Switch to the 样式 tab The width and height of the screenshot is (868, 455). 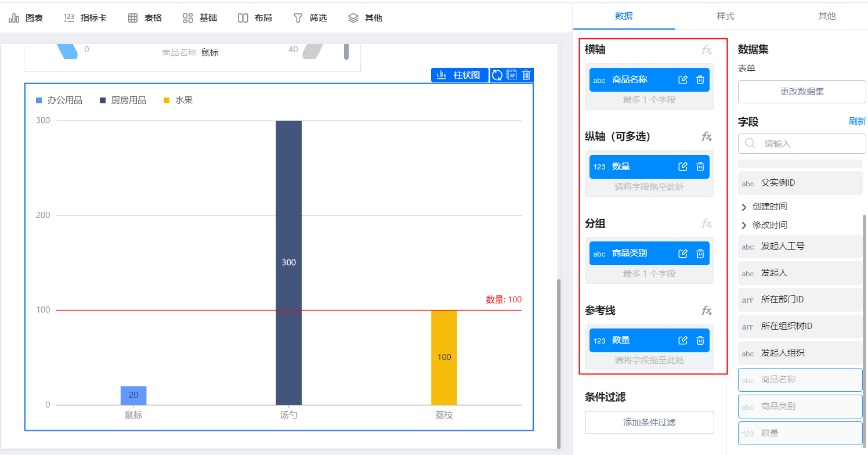pyautogui.click(x=725, y=16)
